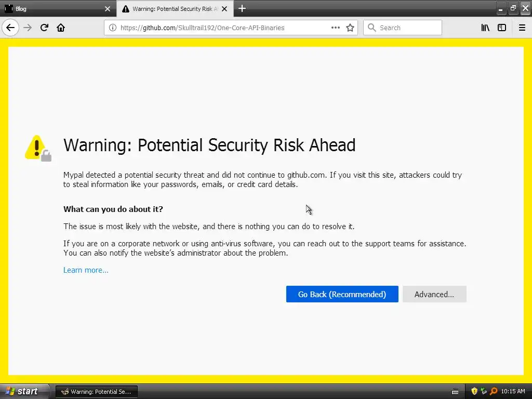This screenshot has width=532, height=399.
Task: Click the magnifier icon in search box
Action: click(x=371, y=28)
